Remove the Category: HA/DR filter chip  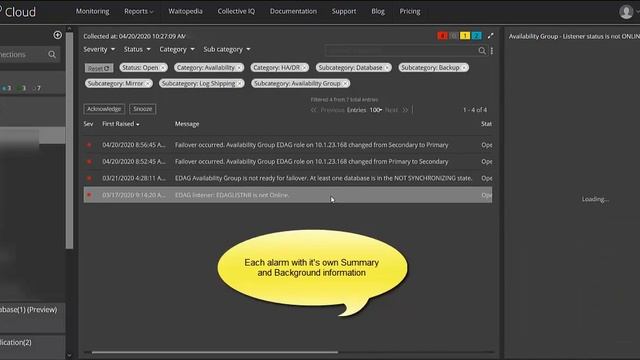point(304,68)
